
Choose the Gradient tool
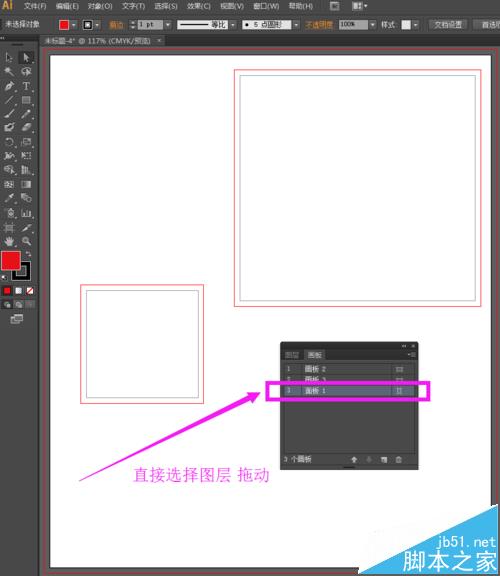click(x=26, y=184)
